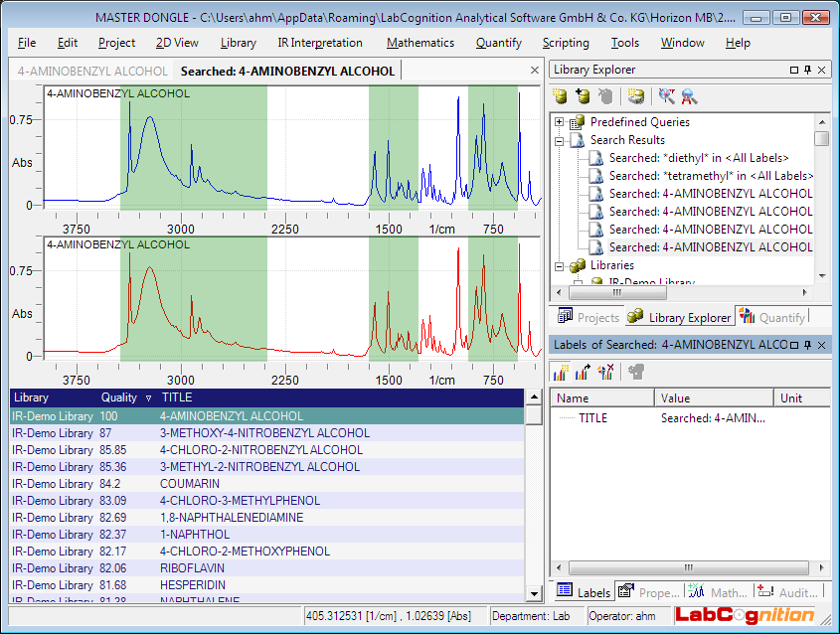This screenshot has width=840, height=634.
Task: Click the add library icon with plus
Action: pos(584,96)
